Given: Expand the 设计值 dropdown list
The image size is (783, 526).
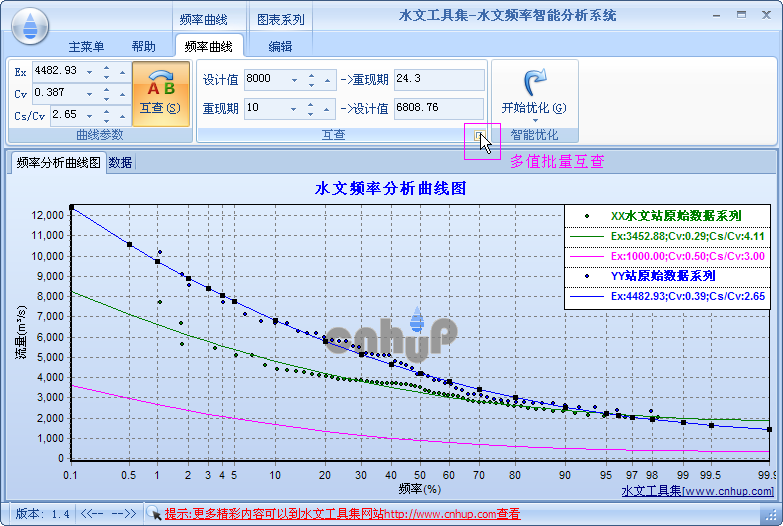Looking at the screenshot, I should 294,79.
